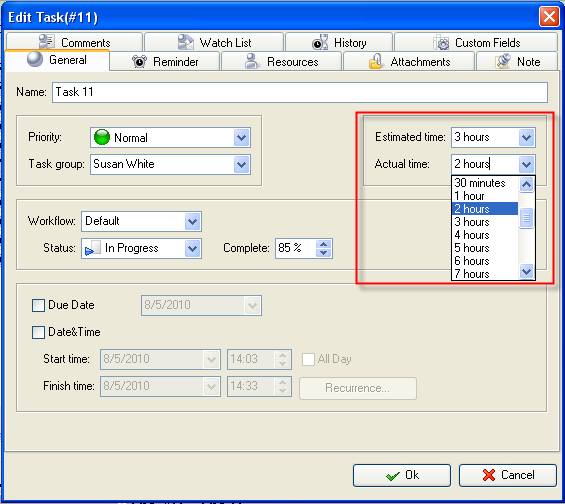Image resolution: width=565 pixels, height=504 pixels.
Task: Click the Custom Fields gear icon
Action: (441, 42)
